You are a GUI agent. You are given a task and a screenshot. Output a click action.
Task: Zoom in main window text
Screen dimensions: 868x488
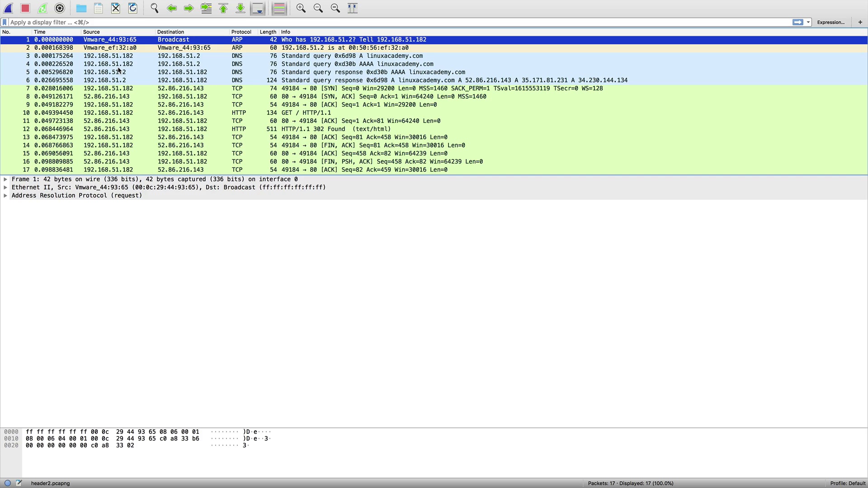[301, 8]
